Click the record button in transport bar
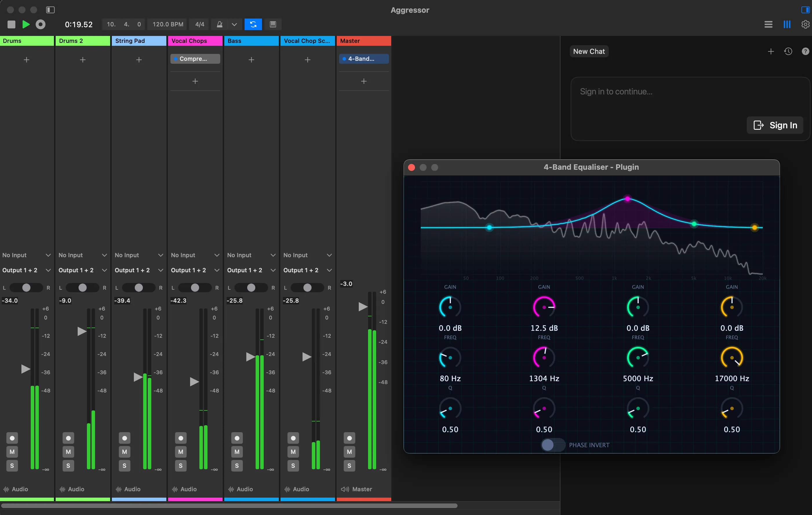The height and width of the screenshot is (515, 812). 41,24
